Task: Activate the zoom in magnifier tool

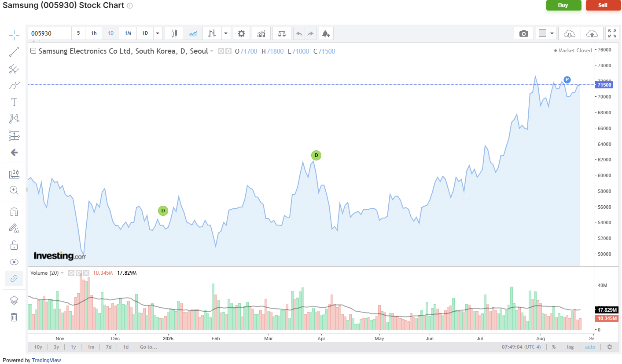Action: click(14, 190)
